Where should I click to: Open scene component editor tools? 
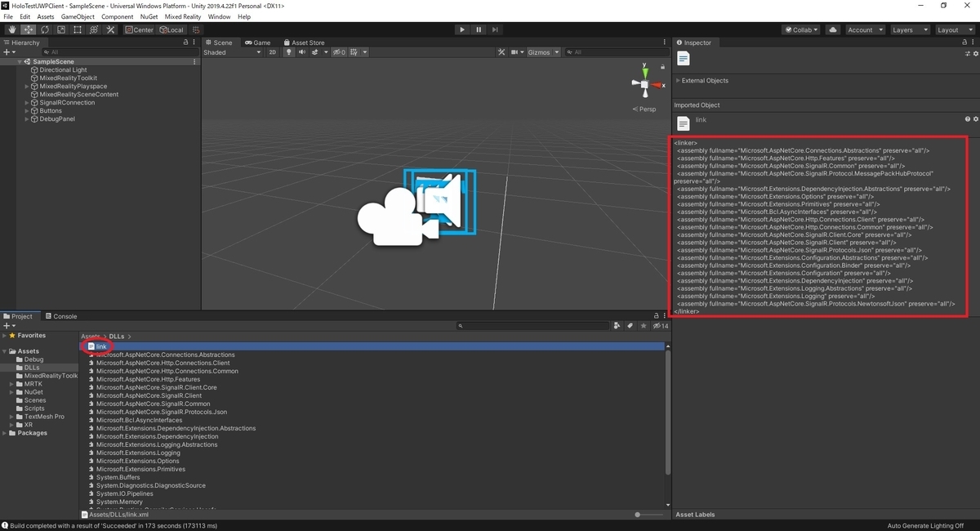pos(502,52)
